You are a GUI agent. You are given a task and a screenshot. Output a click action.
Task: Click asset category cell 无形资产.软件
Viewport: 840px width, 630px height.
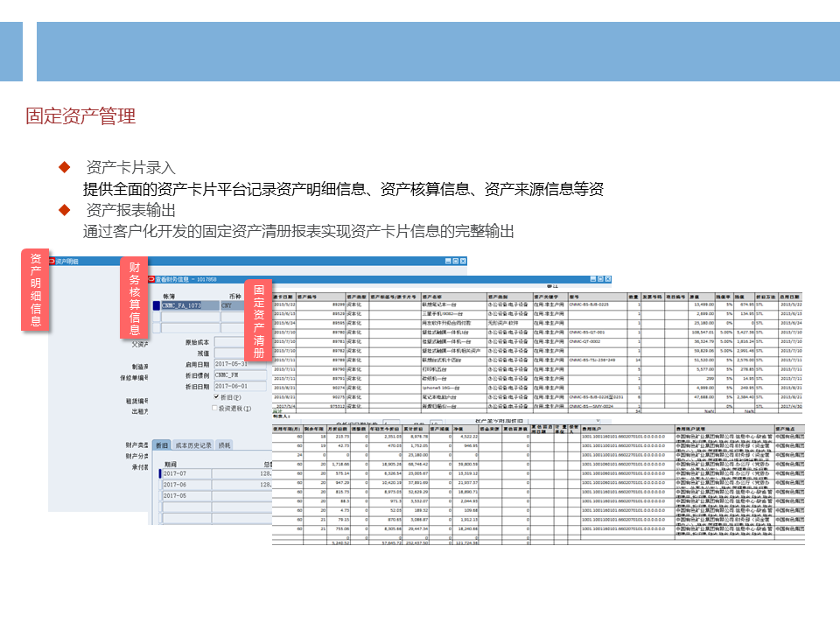tap(509, 323)
